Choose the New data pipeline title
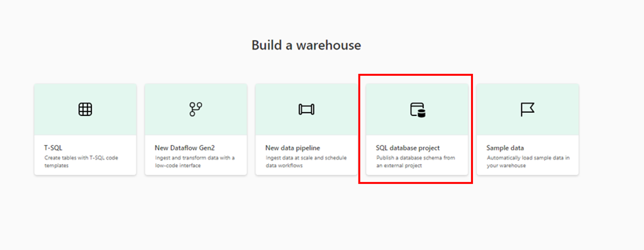 (293, 148)
